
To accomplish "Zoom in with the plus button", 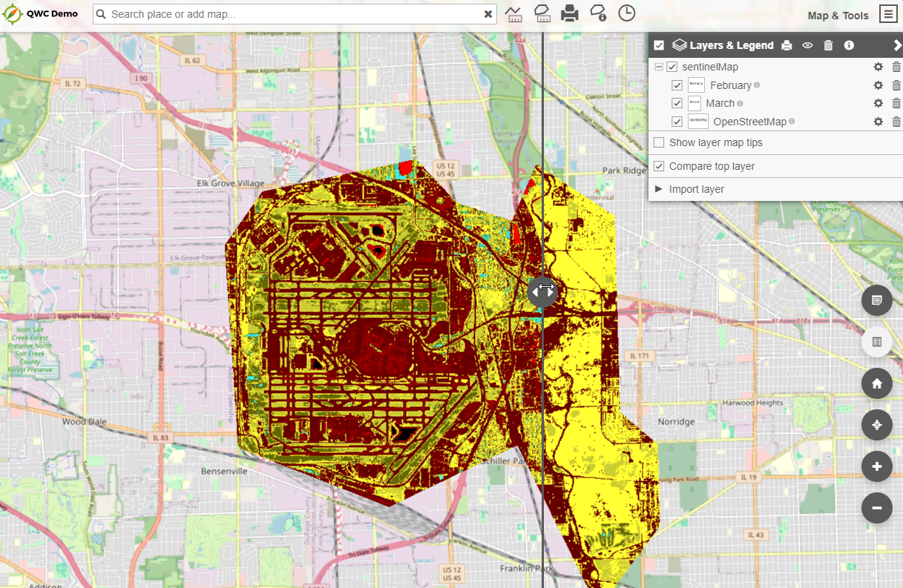I will coord(876,466).
